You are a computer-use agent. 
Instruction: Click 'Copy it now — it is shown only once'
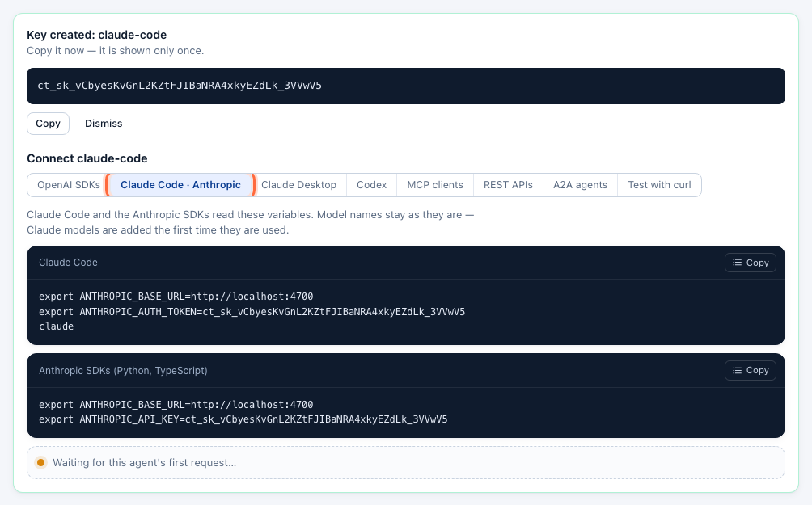[x=116, y=51]
